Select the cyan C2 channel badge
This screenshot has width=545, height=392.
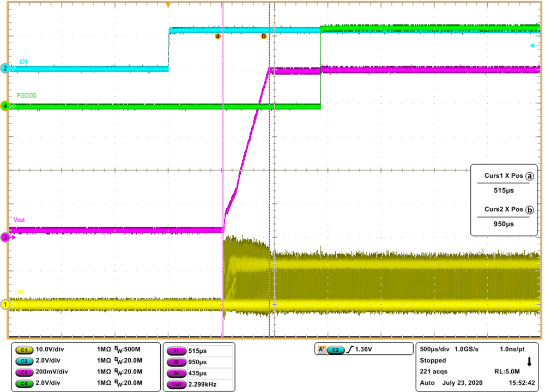[26, 360]
